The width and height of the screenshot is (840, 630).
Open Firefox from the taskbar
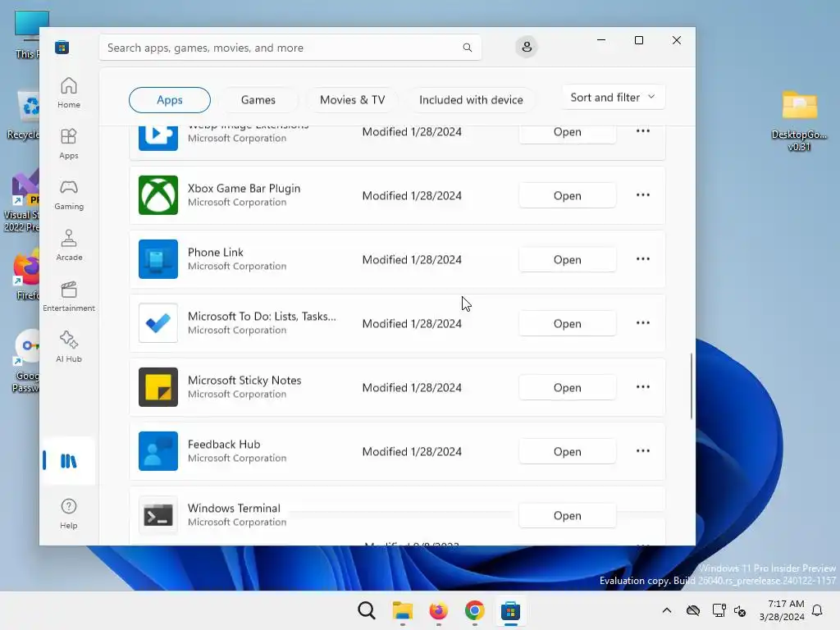click(438, 610)
